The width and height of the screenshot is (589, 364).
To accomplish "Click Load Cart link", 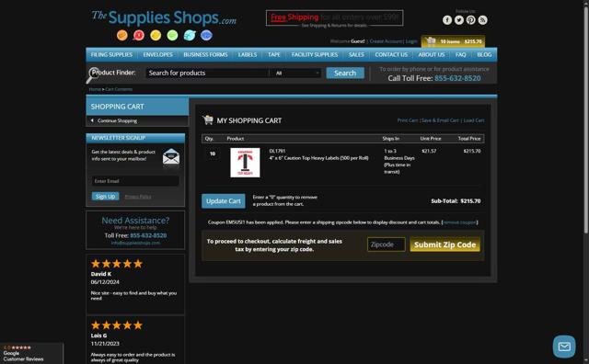I will (474, 120).
